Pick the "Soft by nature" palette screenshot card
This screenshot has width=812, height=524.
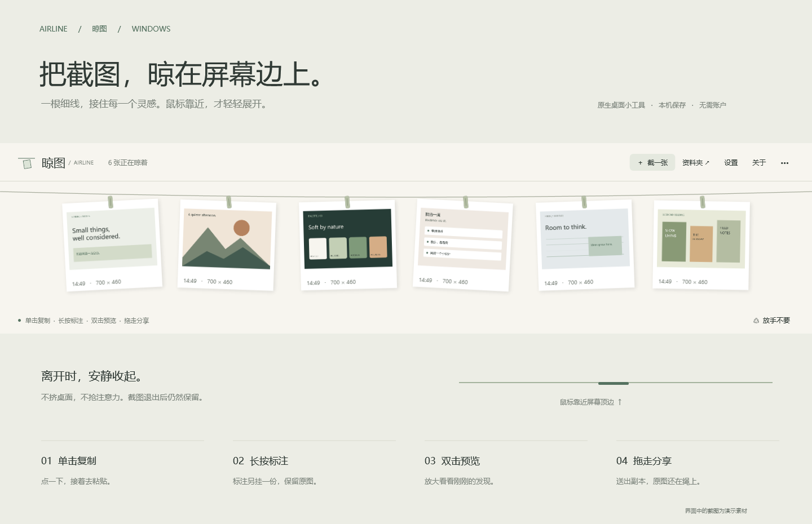click(348, 246)
